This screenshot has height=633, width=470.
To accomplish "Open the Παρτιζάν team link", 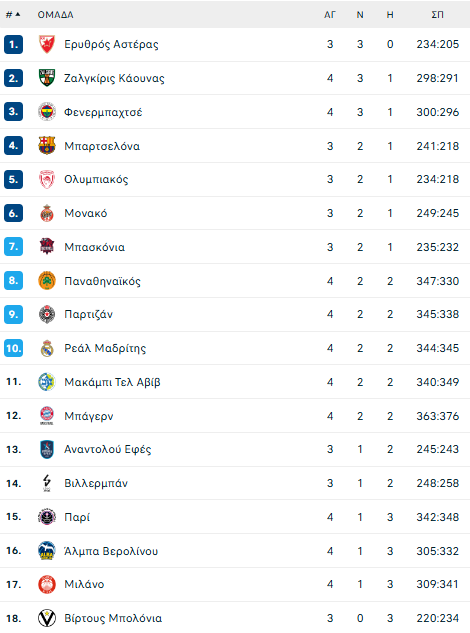I will (x=88, y=314).
